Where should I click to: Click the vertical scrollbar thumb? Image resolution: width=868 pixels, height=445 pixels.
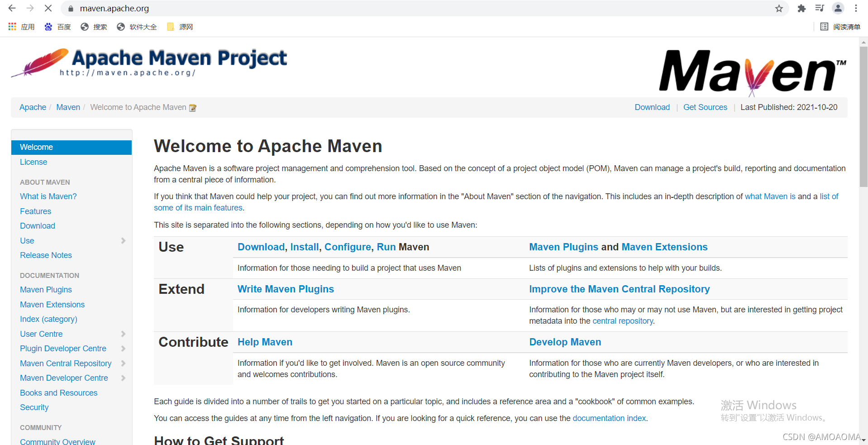pyautogui.click(x=863, y=116)
